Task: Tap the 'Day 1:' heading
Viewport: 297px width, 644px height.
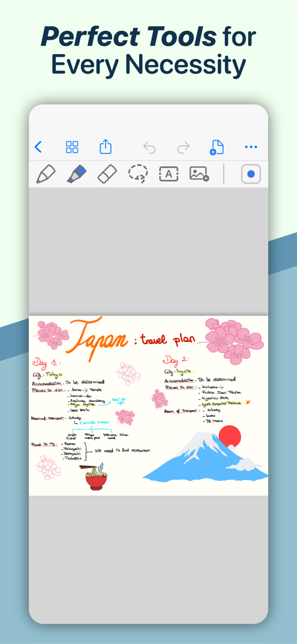Action: coord(47,363)
